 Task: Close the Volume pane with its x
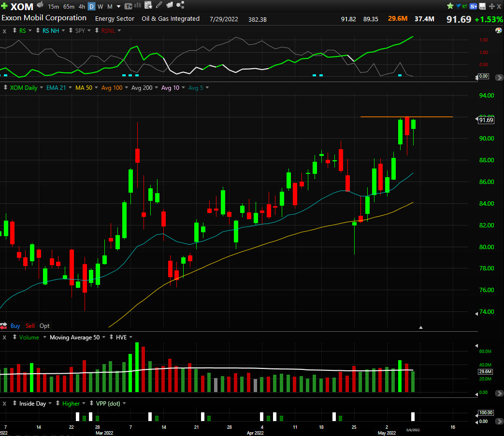click(x=4, y=338)
